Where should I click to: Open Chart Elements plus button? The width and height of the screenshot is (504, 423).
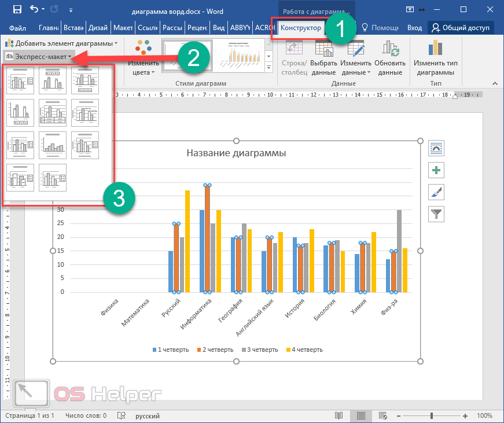click(436, 170)
